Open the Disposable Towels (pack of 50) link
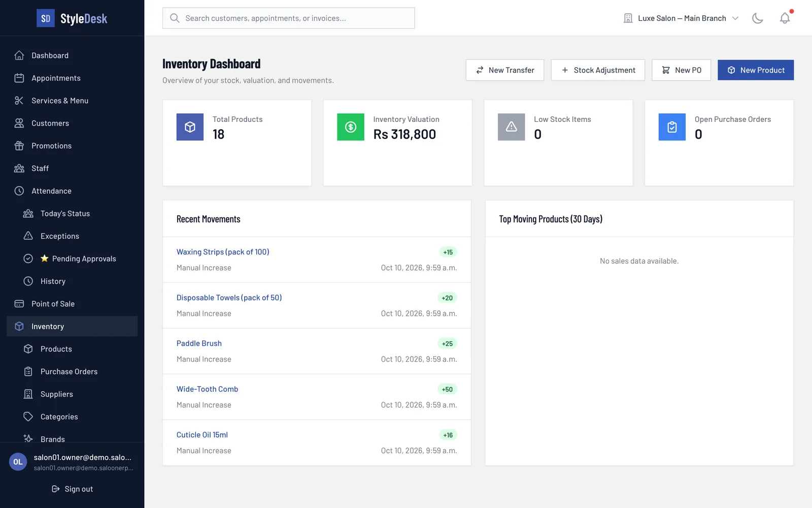Viewport: 812px width, 508px height. coord(229,298)
